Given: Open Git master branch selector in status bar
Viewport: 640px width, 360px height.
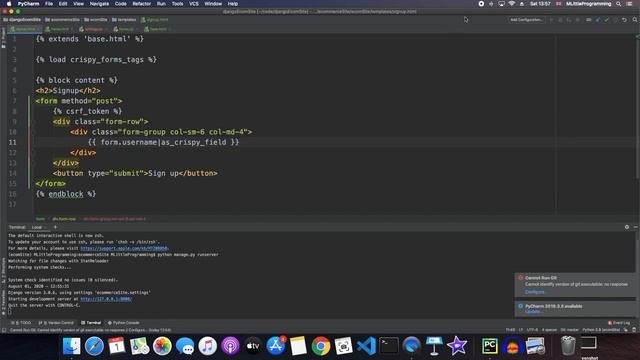Looking at the screenshot, I should 570,330.
